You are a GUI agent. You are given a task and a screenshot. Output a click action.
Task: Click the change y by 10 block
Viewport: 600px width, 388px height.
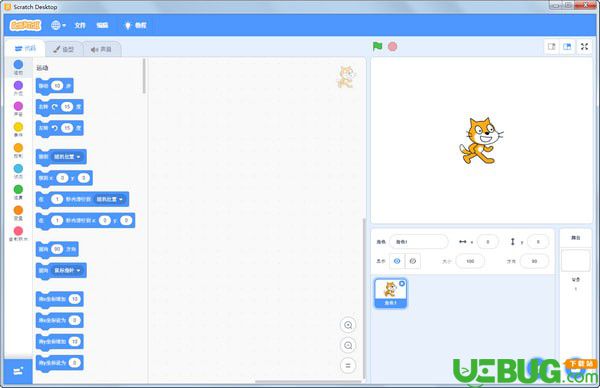[x=59, y=341]
